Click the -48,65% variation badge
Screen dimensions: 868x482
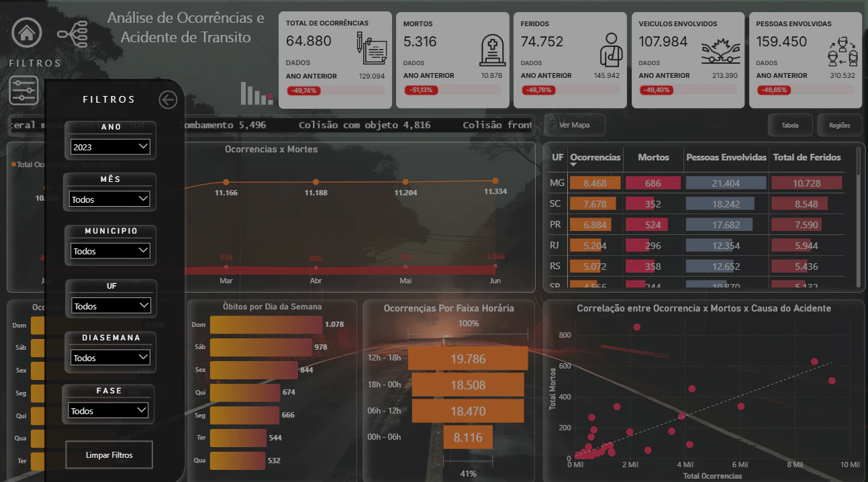pos(775,90)
